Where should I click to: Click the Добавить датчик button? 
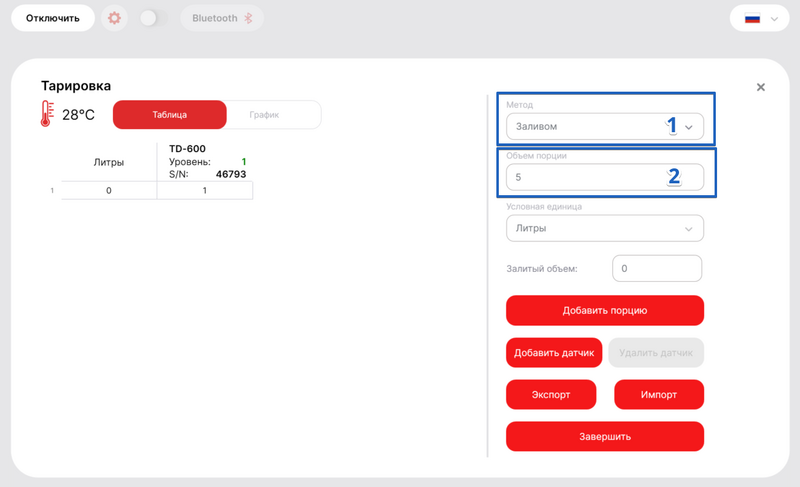pos(554,352)
